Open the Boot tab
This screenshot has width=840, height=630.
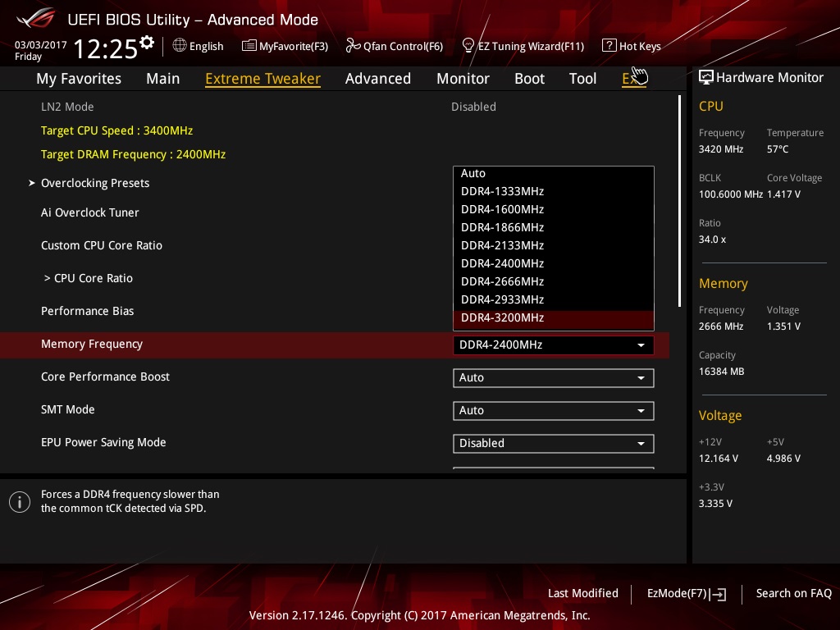pyautogui.click(x=529, y=79)
